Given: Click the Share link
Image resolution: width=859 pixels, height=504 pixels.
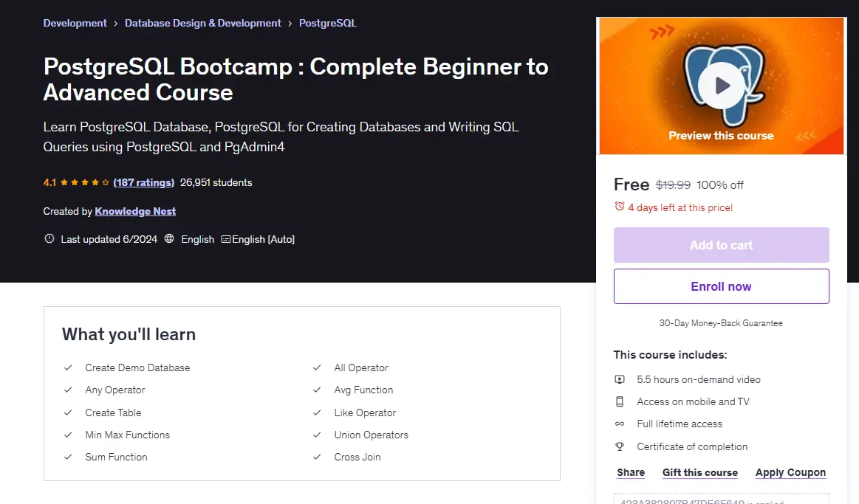Looking at the screenshot, I should tap(631, 472).
